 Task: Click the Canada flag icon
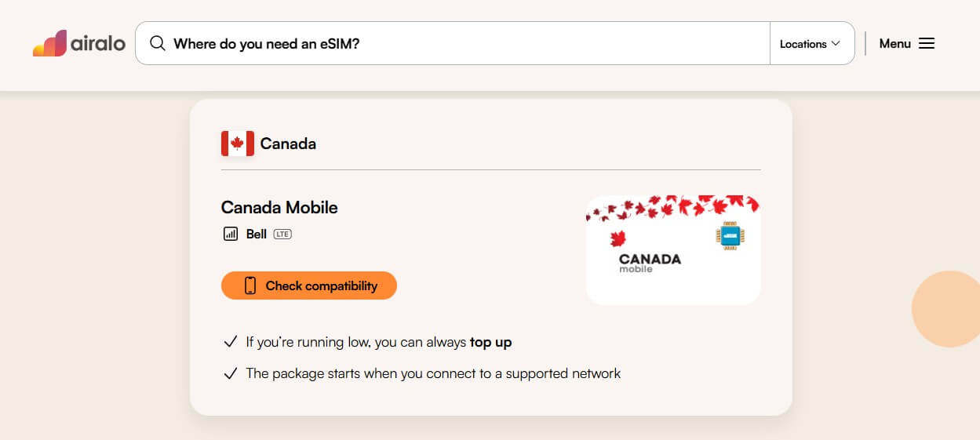pyautogui.click(x=238, y=144)
